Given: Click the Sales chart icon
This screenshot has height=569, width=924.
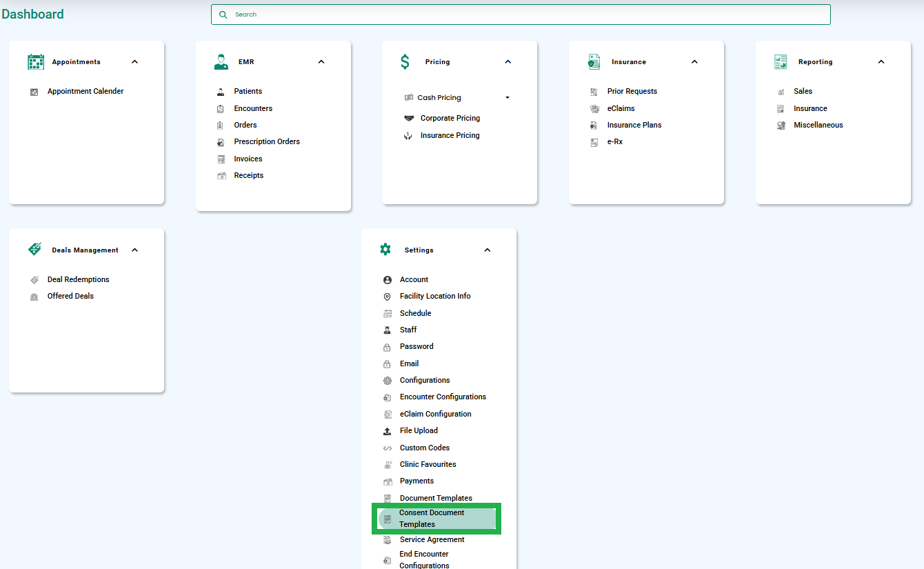Looking at the screenshot, I should (x=781, y=92).
